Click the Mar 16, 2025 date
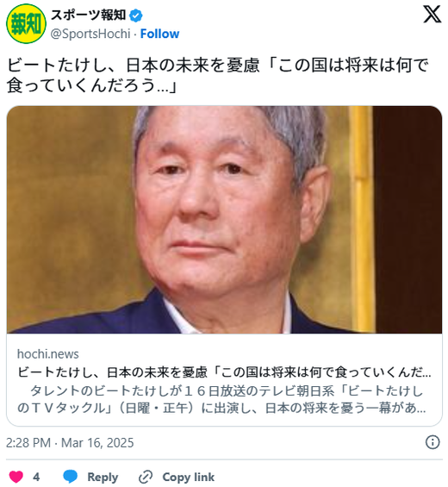The height and width of the screenshot is (487, 448). [x=97, y=442]
